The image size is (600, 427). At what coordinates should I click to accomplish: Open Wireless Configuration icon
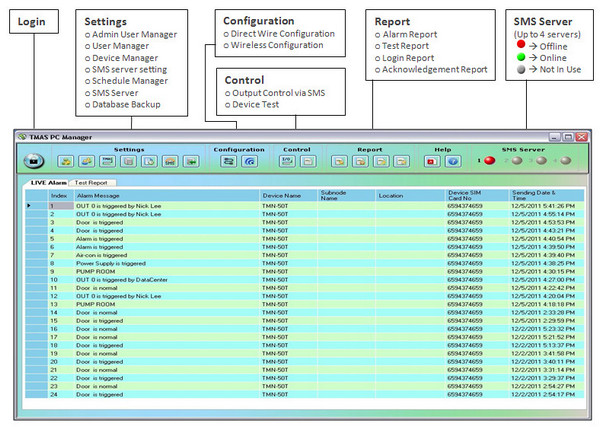pyautogui.click(x=249, y=161)
